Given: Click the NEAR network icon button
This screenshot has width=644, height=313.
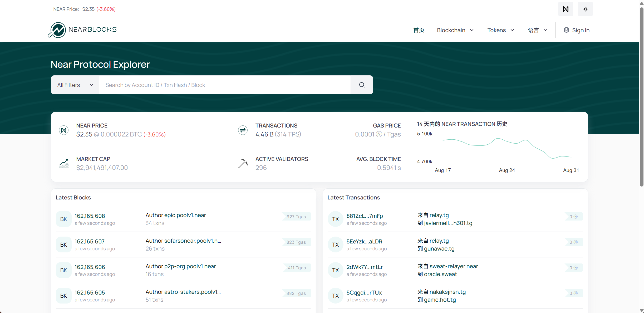Looking at the screenshot, I should click(x=565, y=9).
